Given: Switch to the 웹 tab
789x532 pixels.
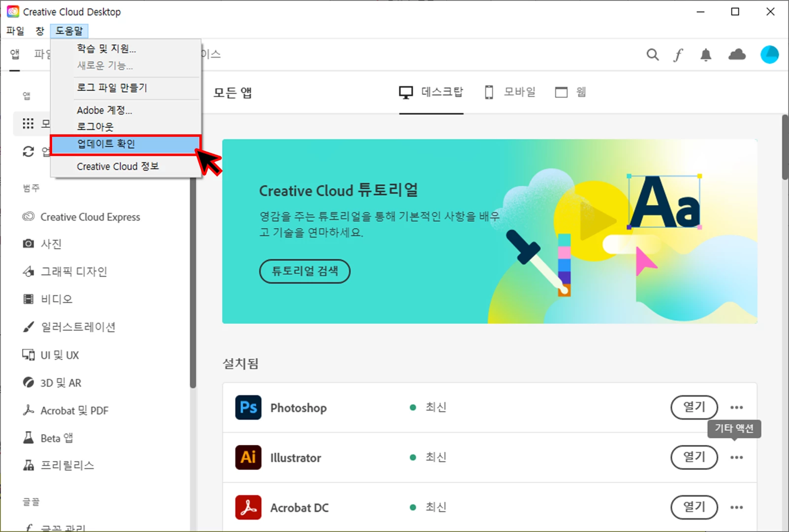Looking at the screenshot, I should coord(571,92).
